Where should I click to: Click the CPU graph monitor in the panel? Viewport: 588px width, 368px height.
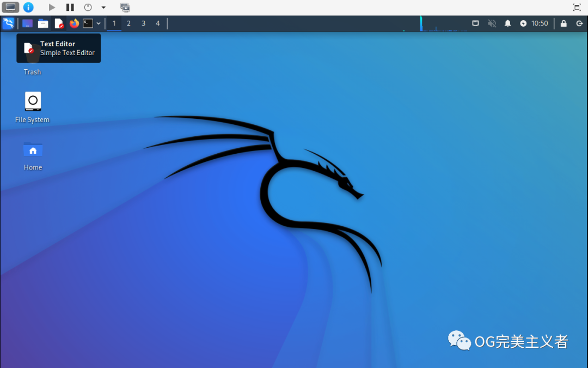pyautogui.click(x=443, y=23)
